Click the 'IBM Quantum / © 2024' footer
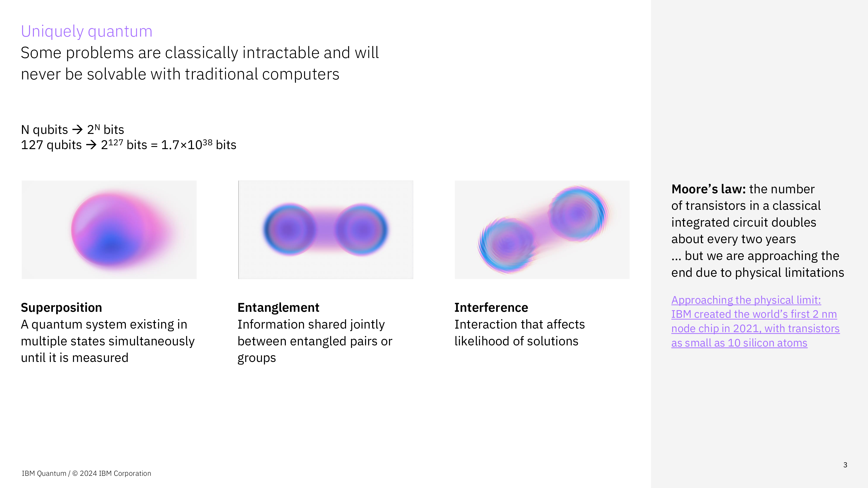This screenshot has height=488, width=868. pos(87,474)
